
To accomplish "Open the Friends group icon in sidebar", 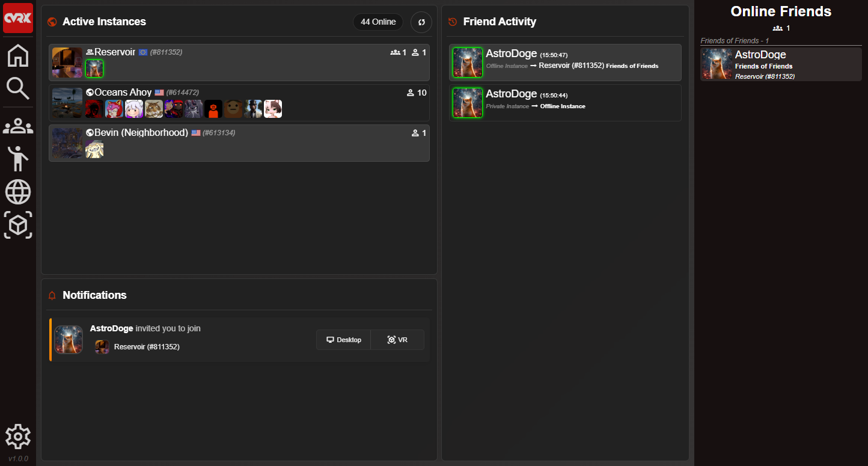I will point(18,126).
